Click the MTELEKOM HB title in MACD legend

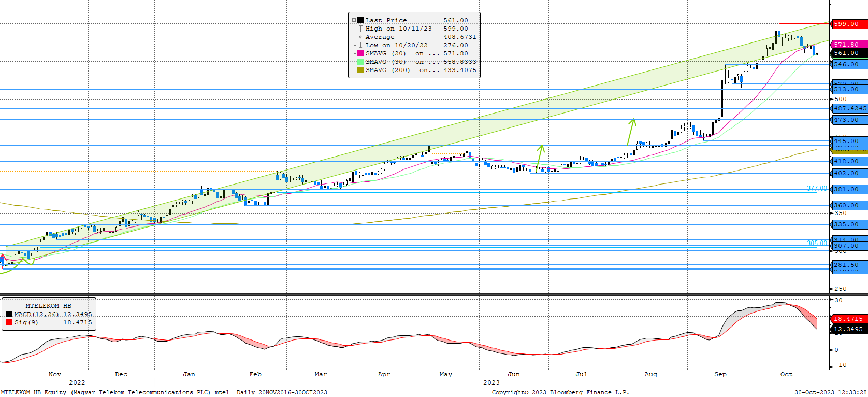tap(49, 306)
